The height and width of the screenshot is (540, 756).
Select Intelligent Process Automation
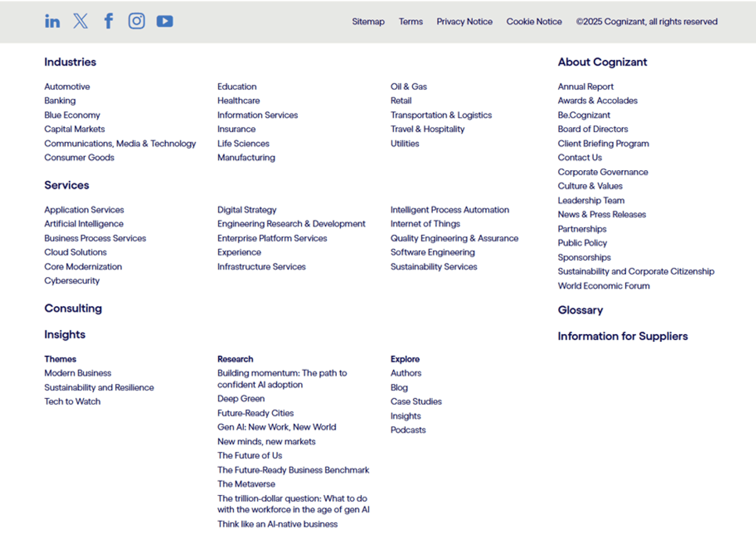(x=450, y=210)
